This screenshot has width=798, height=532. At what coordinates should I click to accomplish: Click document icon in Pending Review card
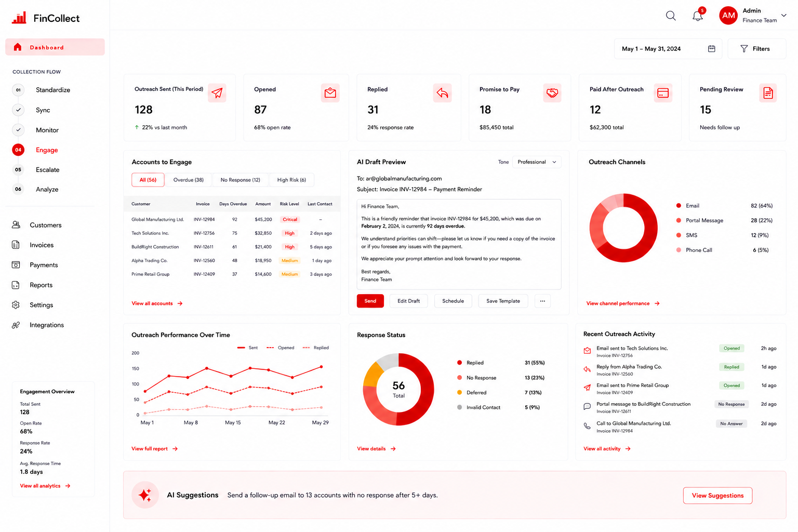[768, 93]
